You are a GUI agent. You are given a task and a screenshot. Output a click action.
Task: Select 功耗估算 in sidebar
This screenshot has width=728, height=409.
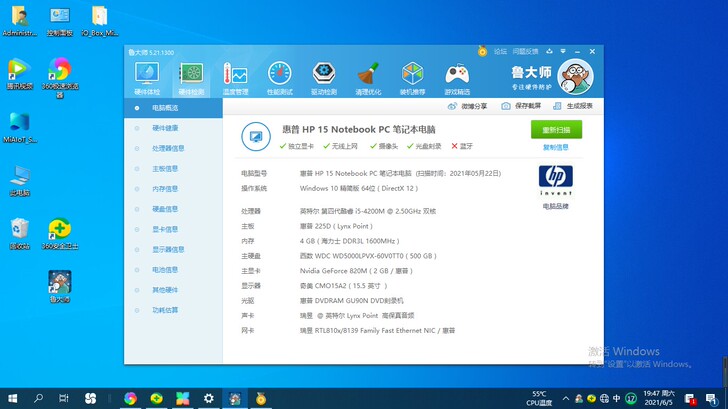pos(173,310)
